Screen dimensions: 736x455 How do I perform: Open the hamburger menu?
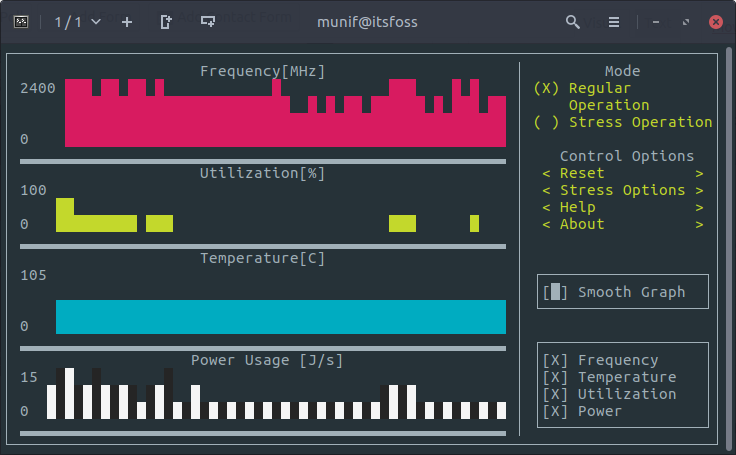(614, 21)
